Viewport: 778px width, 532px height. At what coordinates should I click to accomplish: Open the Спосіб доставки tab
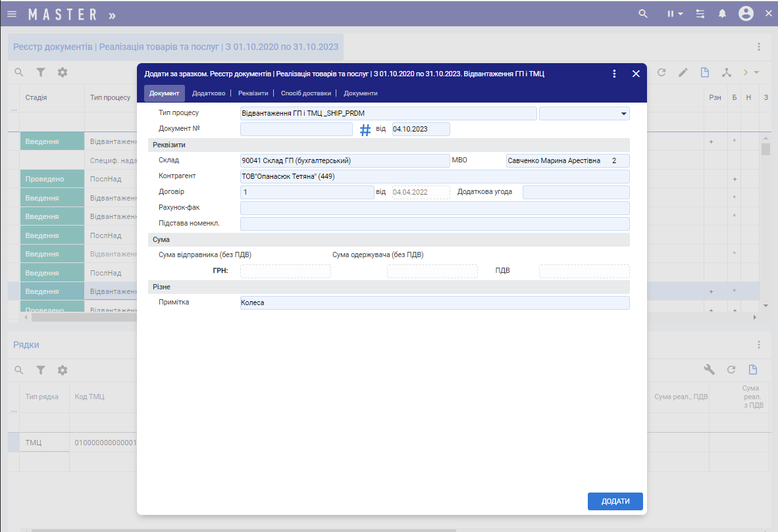click(x=305, y=93)
